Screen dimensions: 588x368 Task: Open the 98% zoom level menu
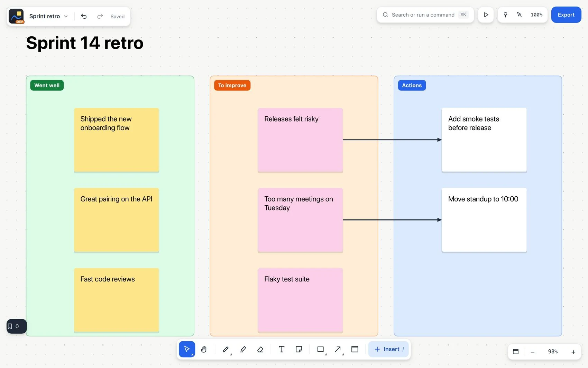[x=553, y=352]
